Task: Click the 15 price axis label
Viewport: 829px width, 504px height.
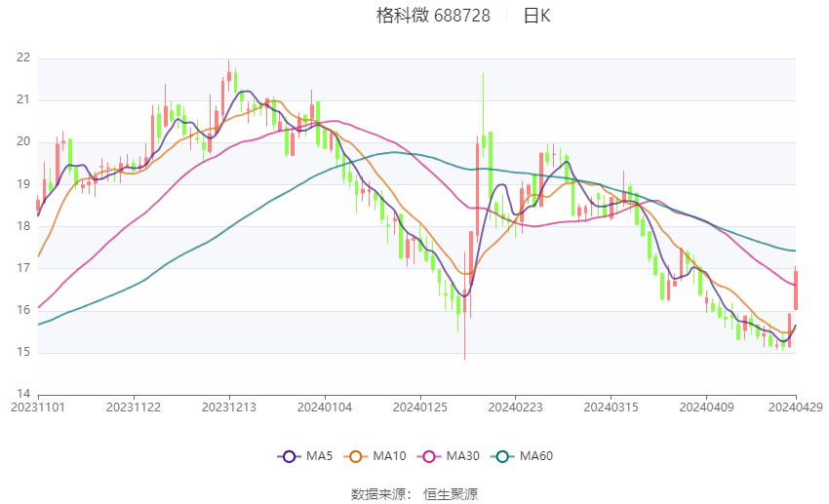Action: tap(23, 352)
